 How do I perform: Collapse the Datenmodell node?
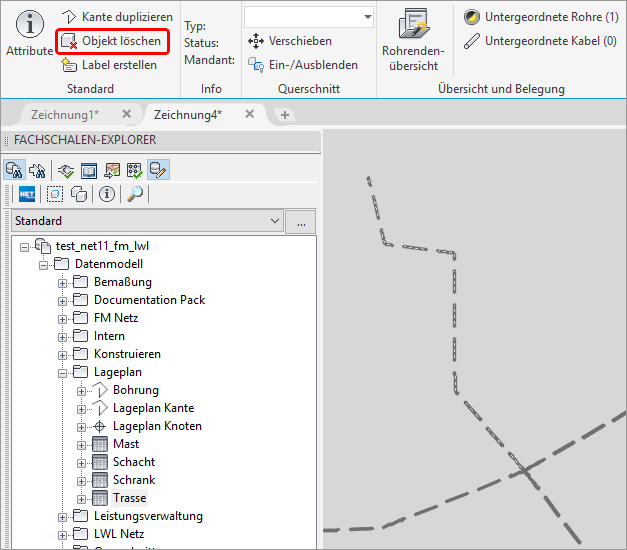(43, 265)
